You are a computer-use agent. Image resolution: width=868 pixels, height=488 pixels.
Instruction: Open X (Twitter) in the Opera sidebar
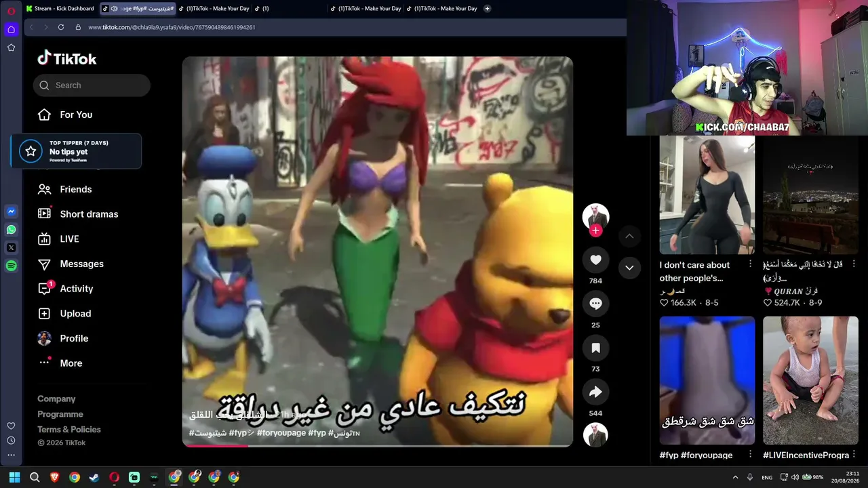pyautogui.click(x=11, y=248)
